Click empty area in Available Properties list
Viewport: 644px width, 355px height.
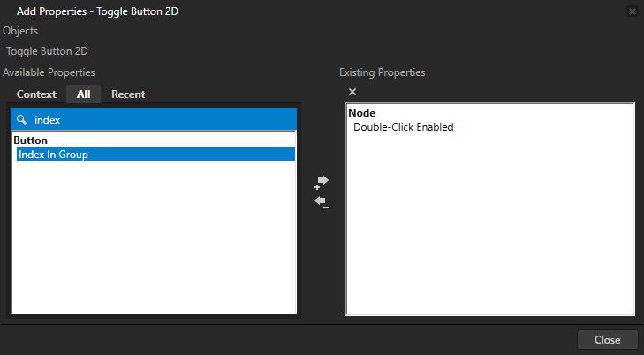[155, 238]
